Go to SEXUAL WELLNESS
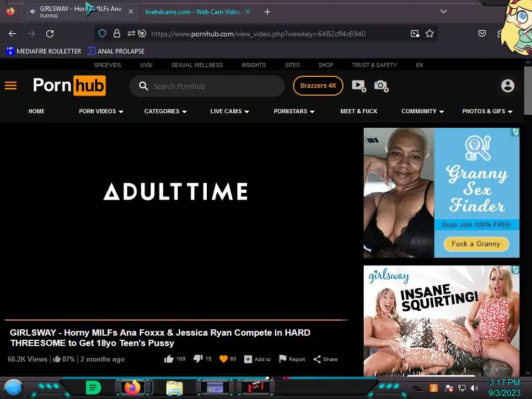Viewport: 532px width, 399px height. (197, 65)
